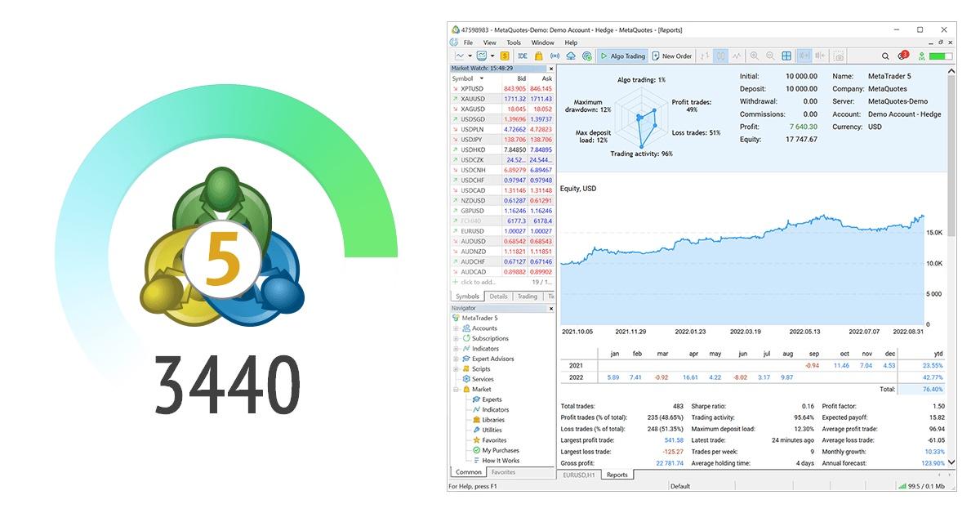Viewport: 980px width, 513px height.
Task: Switch to the EURUSD,H1 chart tab
Action: click(x=580, y=475)
